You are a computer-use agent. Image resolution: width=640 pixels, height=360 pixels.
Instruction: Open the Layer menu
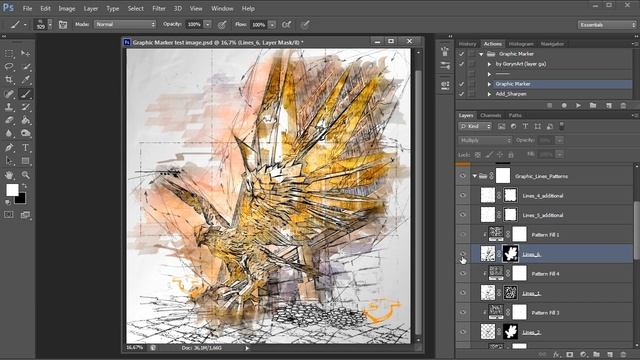pyautogui.click(x=91, y=8)
